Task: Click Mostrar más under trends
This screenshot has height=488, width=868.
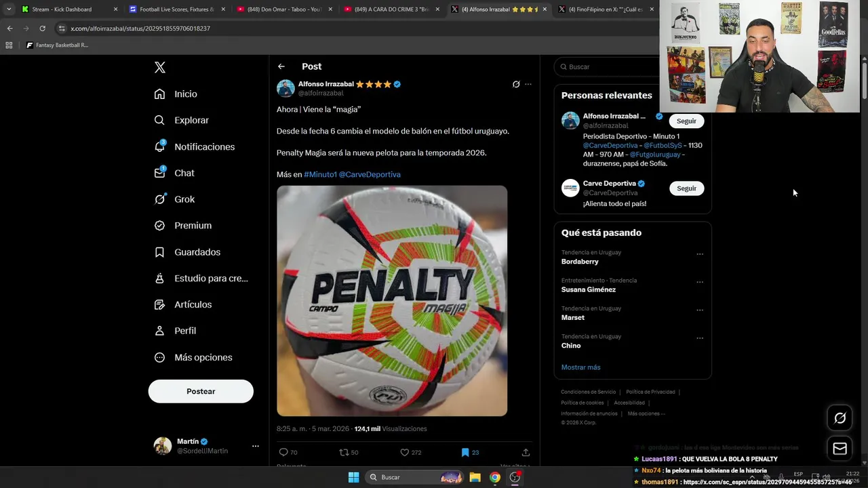Action: (580, 367)
